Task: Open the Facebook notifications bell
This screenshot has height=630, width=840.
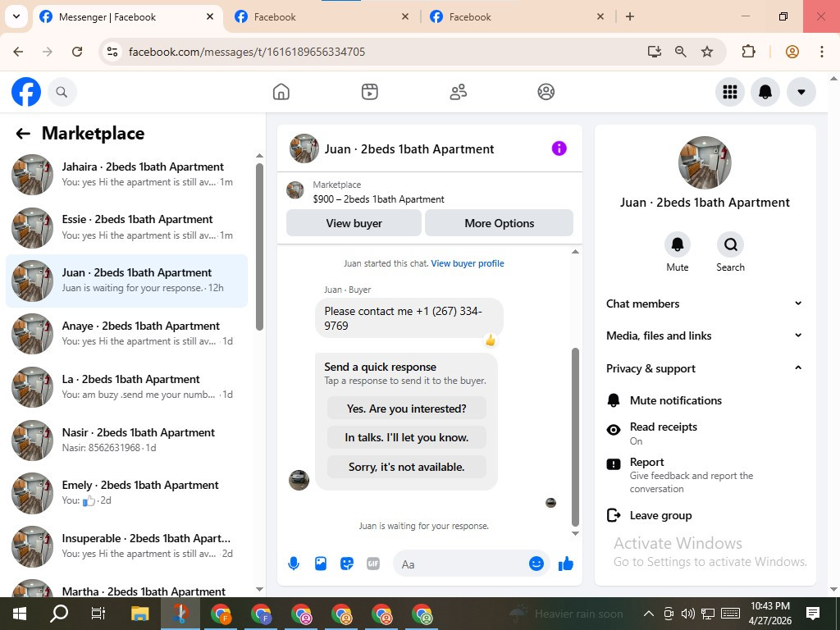Action: (x=765, y=92)
